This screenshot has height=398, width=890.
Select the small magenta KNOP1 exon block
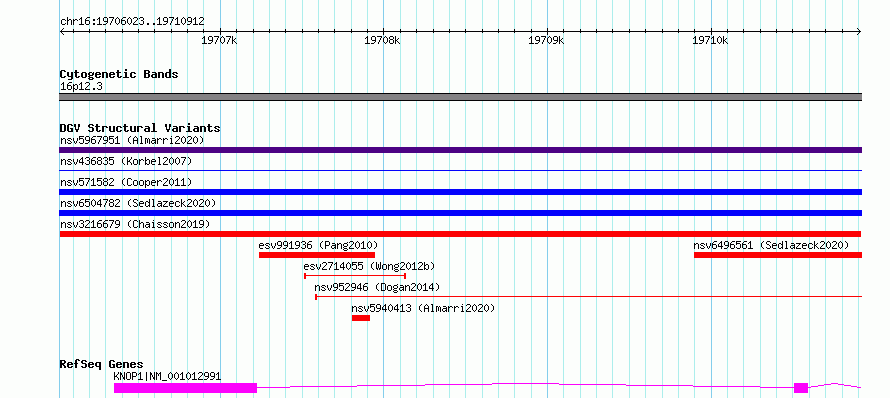tap(801, 388)
